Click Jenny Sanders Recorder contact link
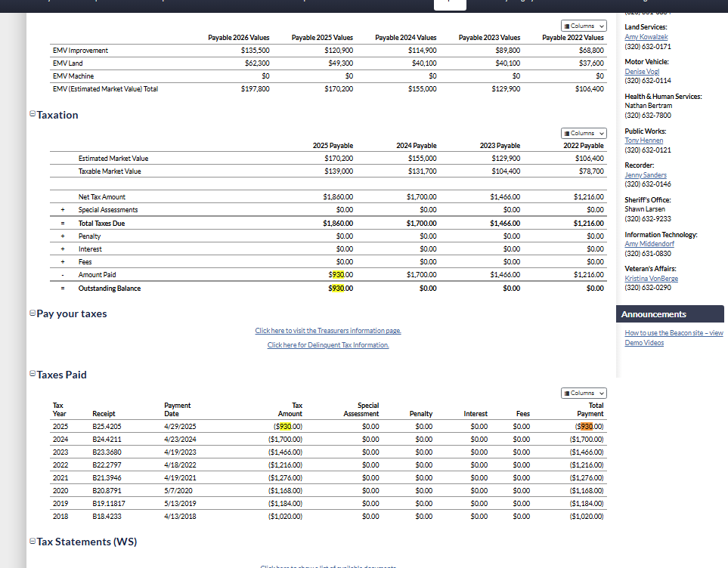 coord(645,175)
